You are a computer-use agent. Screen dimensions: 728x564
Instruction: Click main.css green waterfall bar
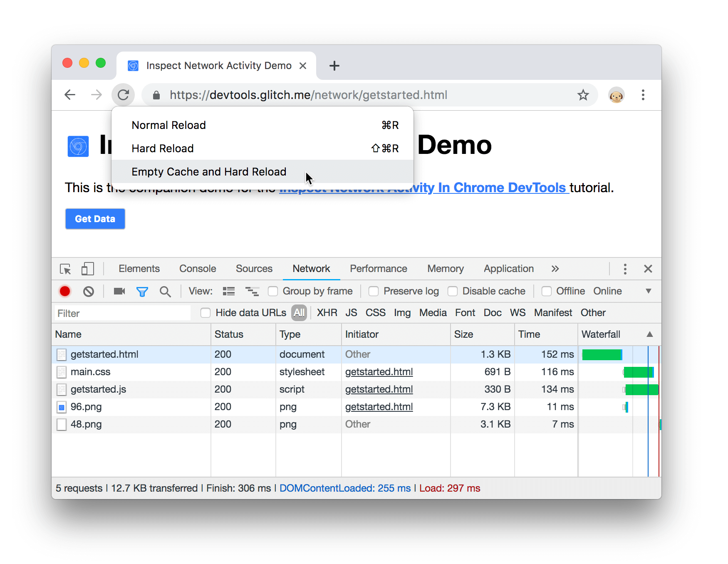pos(639,372)
